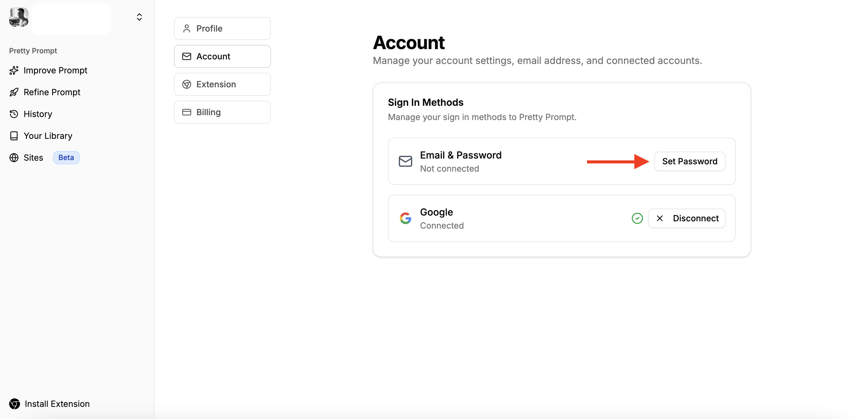Switch to the Extension settings tab

coord(222,84)
